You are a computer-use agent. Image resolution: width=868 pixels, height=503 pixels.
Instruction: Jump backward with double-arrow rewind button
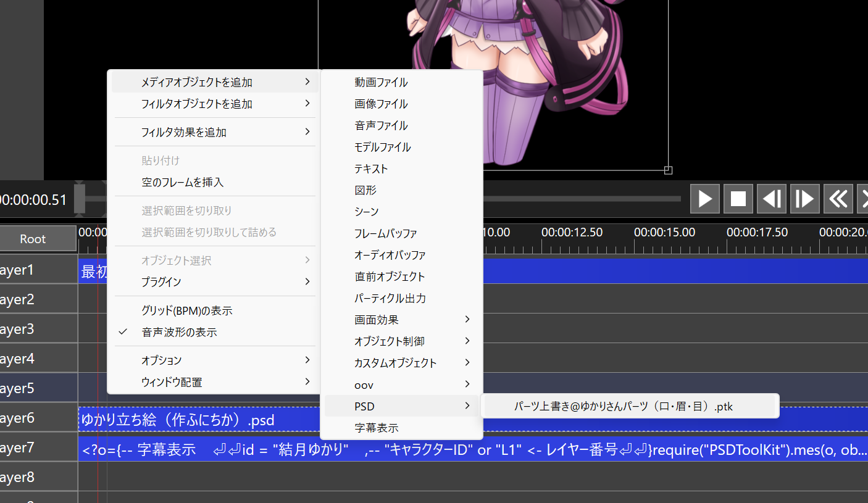click(838, 199)
